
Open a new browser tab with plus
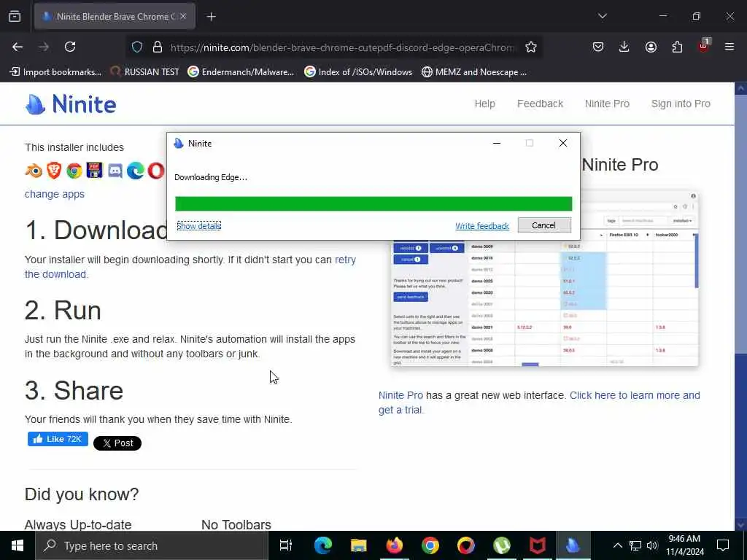click(211, 17)
